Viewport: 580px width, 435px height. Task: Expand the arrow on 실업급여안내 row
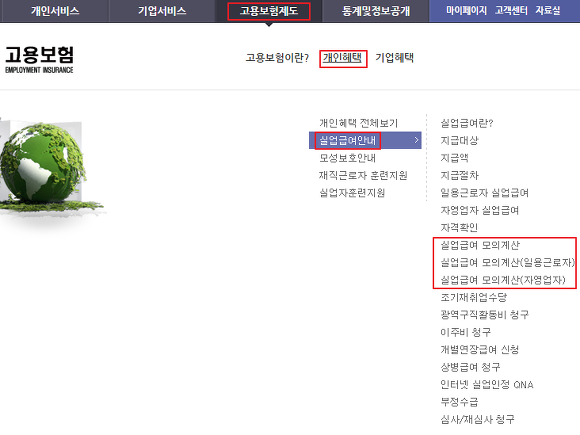tap(416, 140)
